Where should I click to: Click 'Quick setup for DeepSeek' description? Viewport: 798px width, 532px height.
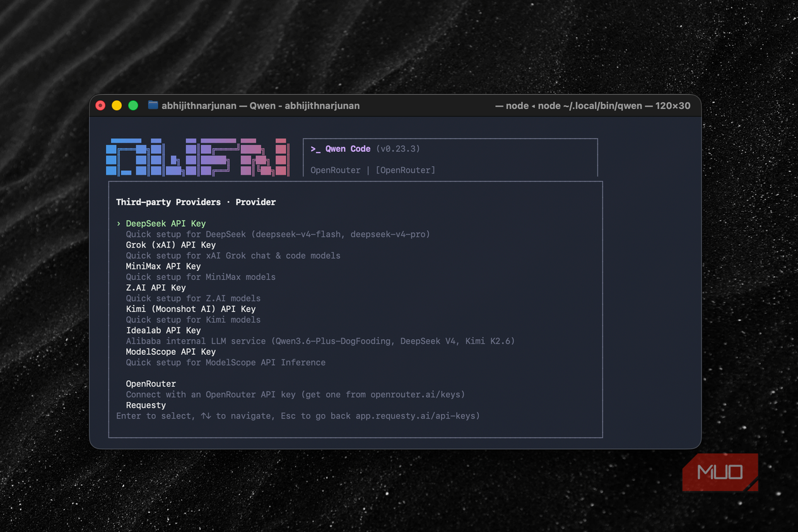pos(278,234)
